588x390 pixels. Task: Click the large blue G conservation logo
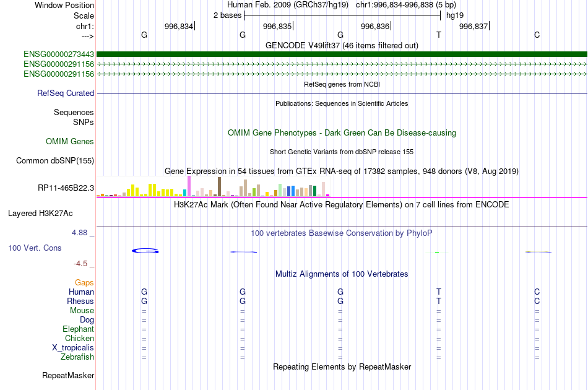coord(145,251)
